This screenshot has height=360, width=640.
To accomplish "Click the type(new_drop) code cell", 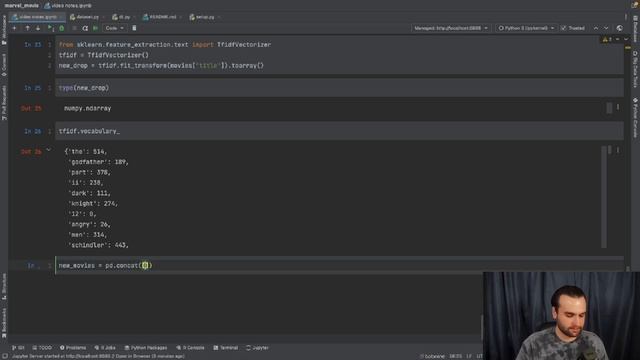I will (339, 88).
